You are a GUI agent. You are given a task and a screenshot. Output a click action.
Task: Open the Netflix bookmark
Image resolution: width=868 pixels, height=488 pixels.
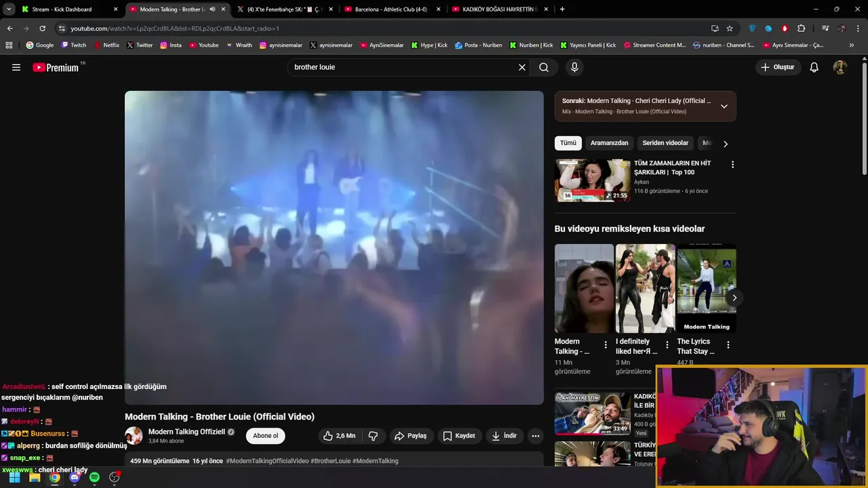(106, 45)
